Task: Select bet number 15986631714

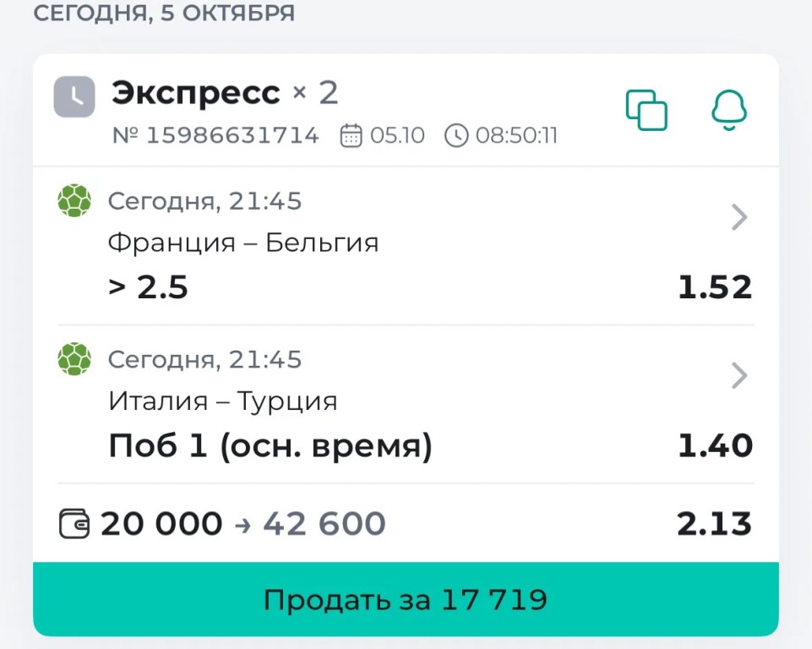Action: (x=215, y=136)
